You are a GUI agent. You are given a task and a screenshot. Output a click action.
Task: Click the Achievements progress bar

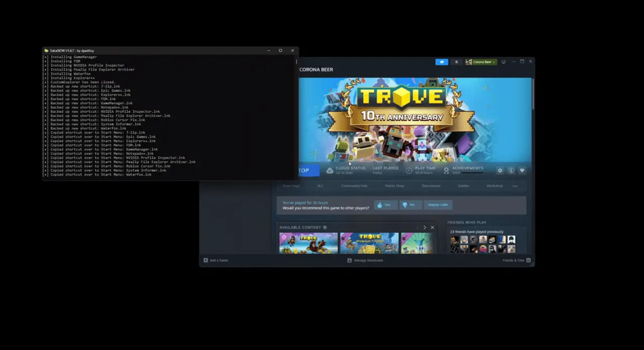pyautogui.click(x=472, y=173)
